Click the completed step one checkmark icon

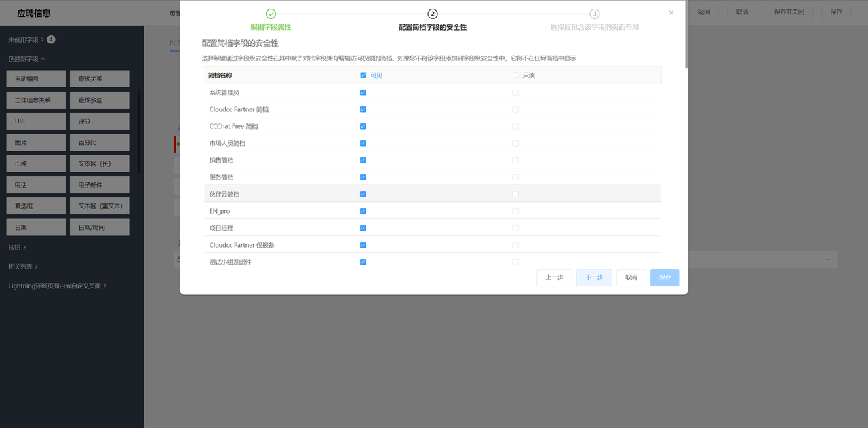271,14
